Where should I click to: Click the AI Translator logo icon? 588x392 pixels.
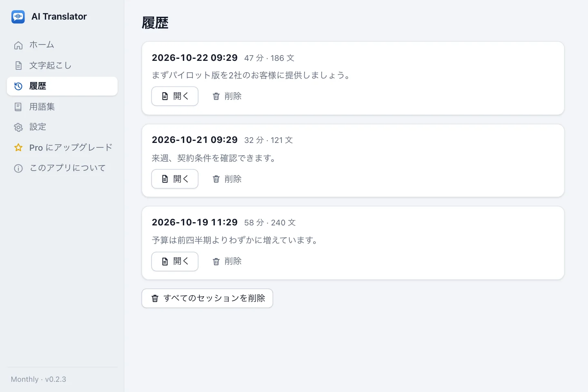18,17
